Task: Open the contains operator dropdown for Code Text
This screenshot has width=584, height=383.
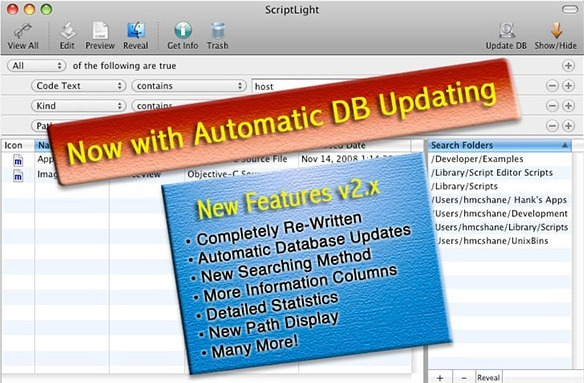Action: [189, 86]
